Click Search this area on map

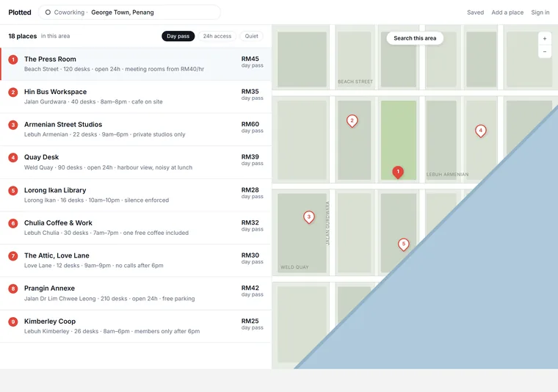click(x=415, y=38)
